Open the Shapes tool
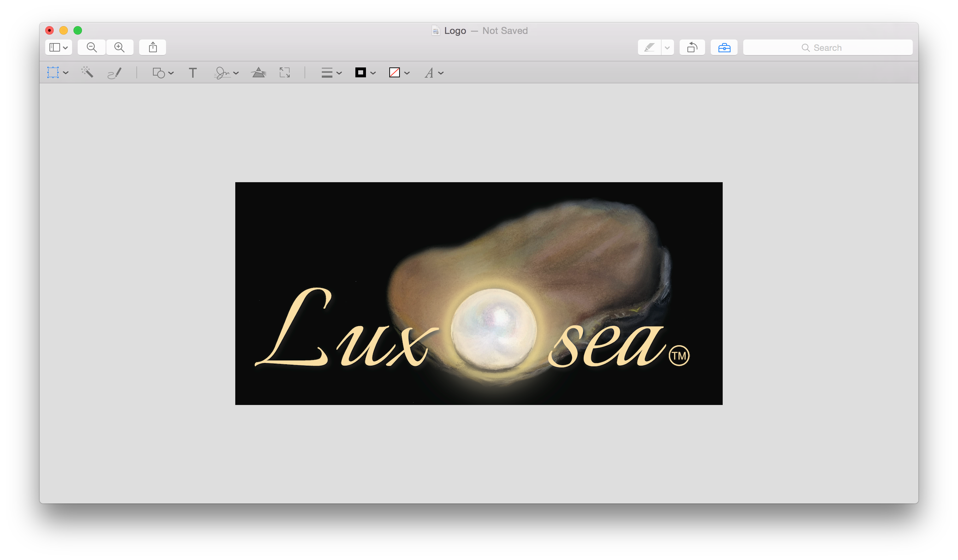 click(159, 73)
